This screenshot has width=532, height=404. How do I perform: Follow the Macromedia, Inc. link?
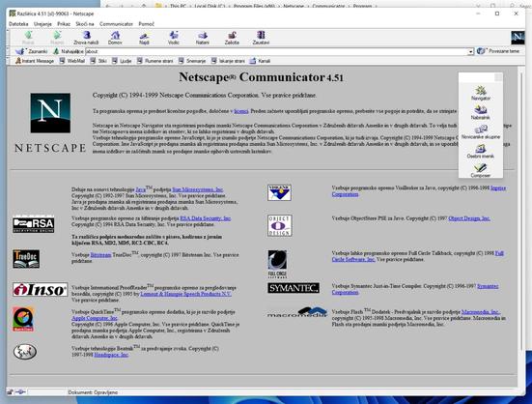[481, 311]
